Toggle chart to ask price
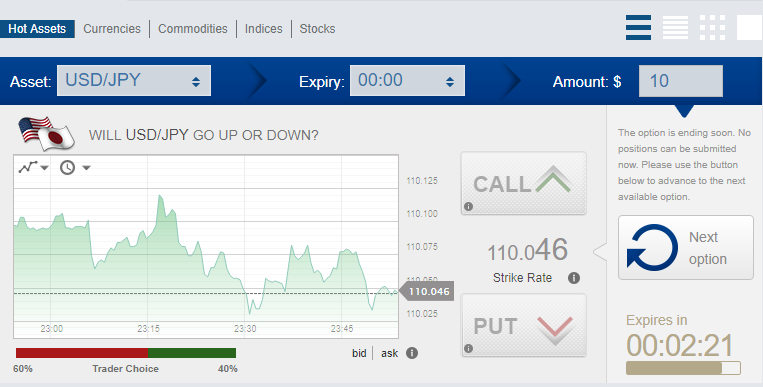 389,353
